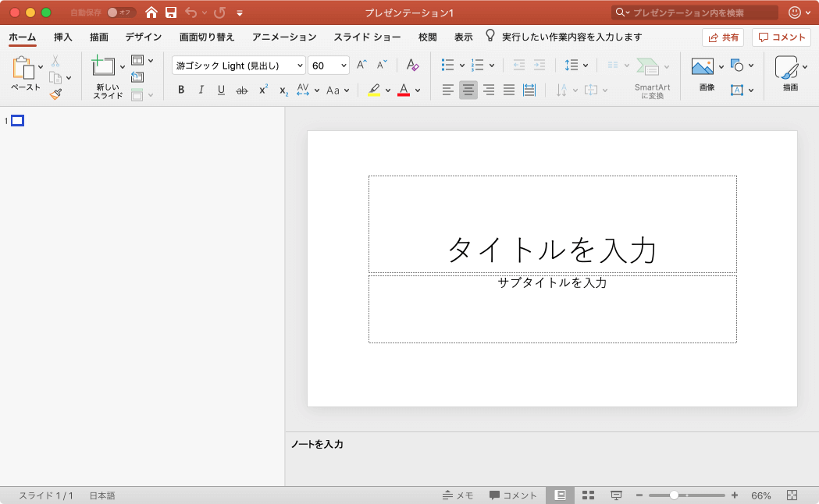Image resolution: width=819 pixels, height=504 pixels.
Task: Insert a picture with the 画像 icon
Action: [703, 67]
